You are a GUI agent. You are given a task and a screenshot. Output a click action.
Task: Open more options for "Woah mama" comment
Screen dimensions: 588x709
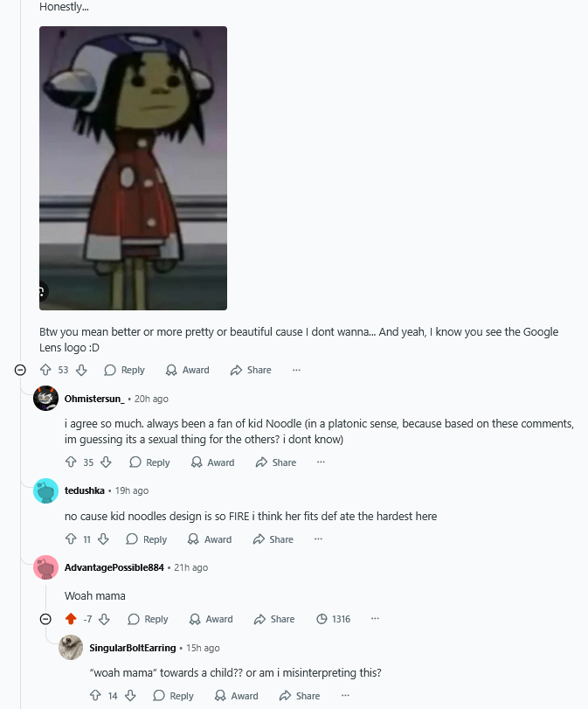[x=375, y=619]
